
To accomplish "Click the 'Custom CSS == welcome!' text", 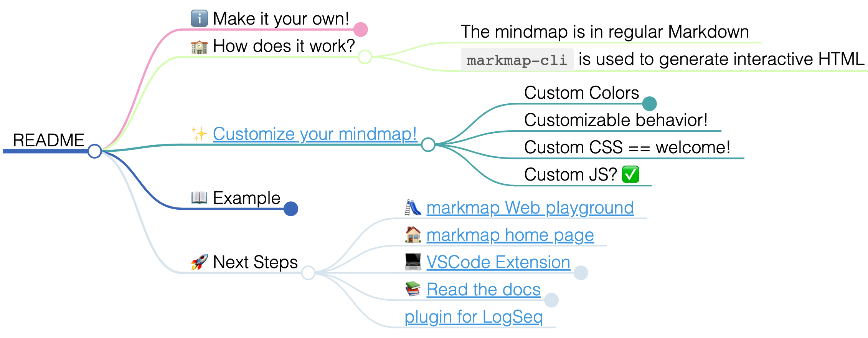I will point(627,147).
